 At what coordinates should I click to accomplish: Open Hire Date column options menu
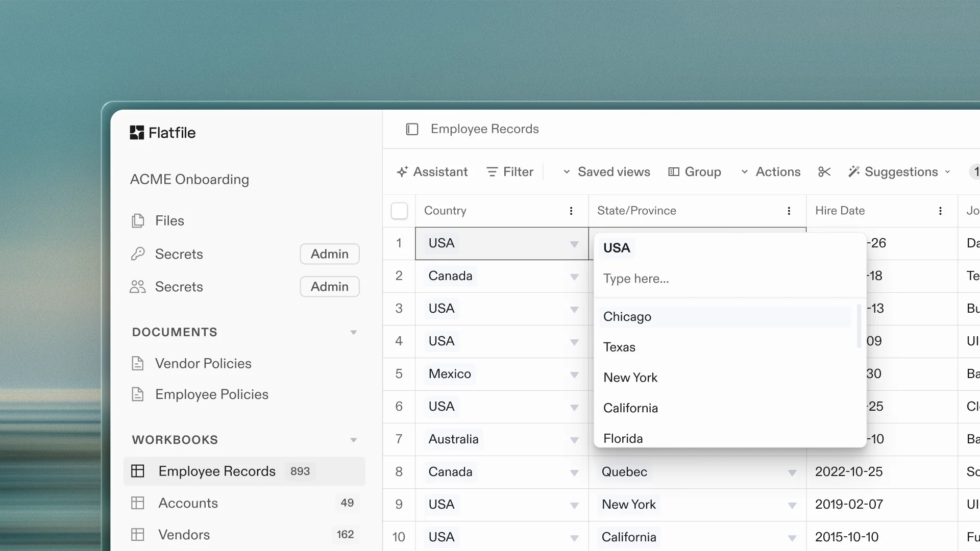tap(940, 211)
